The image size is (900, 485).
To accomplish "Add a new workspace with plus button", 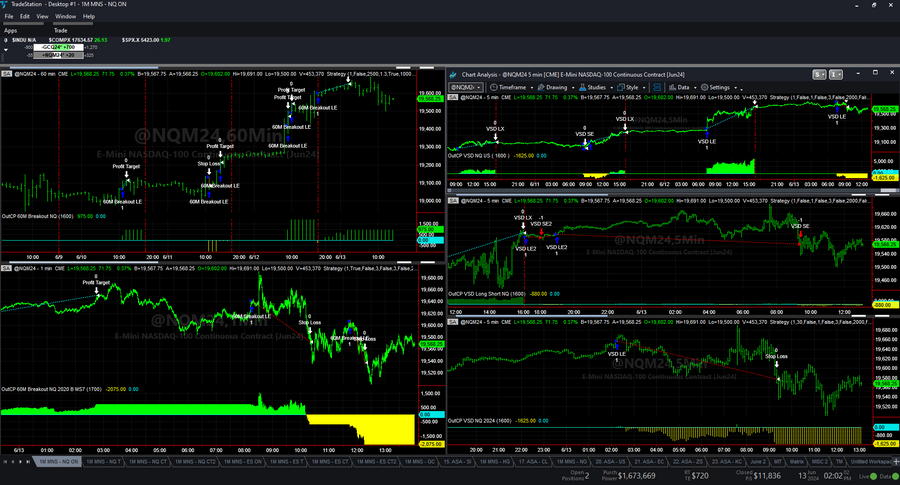I will click(896, 461).
